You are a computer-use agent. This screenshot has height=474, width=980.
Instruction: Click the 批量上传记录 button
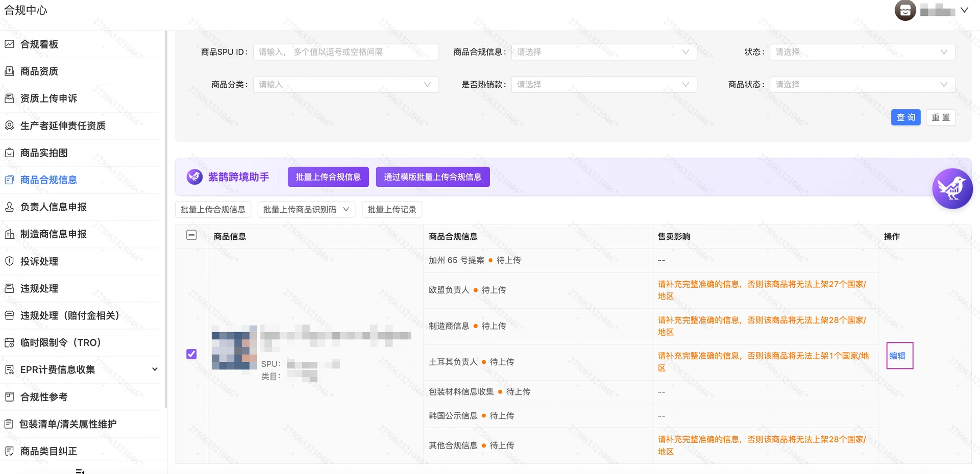click(x=392, y=209)
